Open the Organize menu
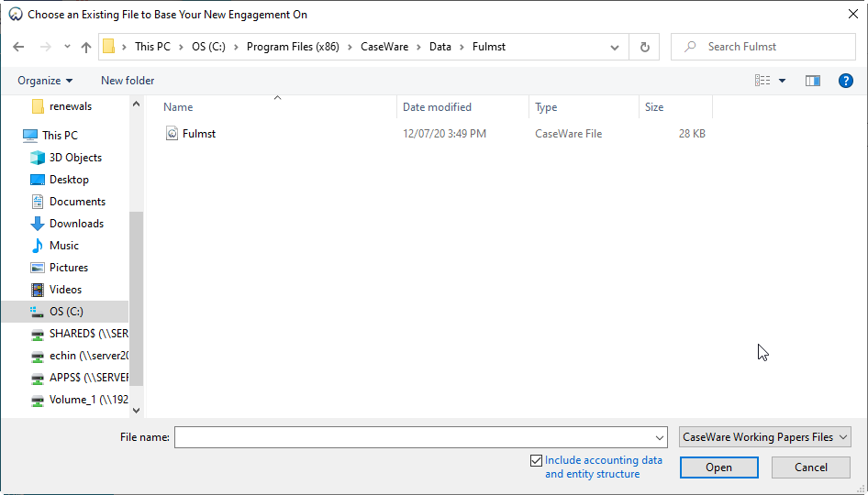Image resolution: width=868 pixels, height=495 pixels. coord(45,81)
